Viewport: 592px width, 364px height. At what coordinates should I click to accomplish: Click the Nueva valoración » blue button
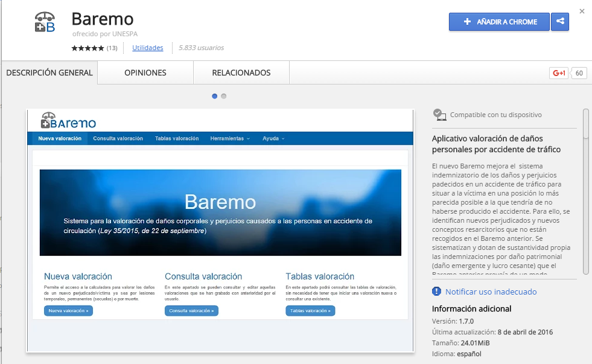[68, 310]
